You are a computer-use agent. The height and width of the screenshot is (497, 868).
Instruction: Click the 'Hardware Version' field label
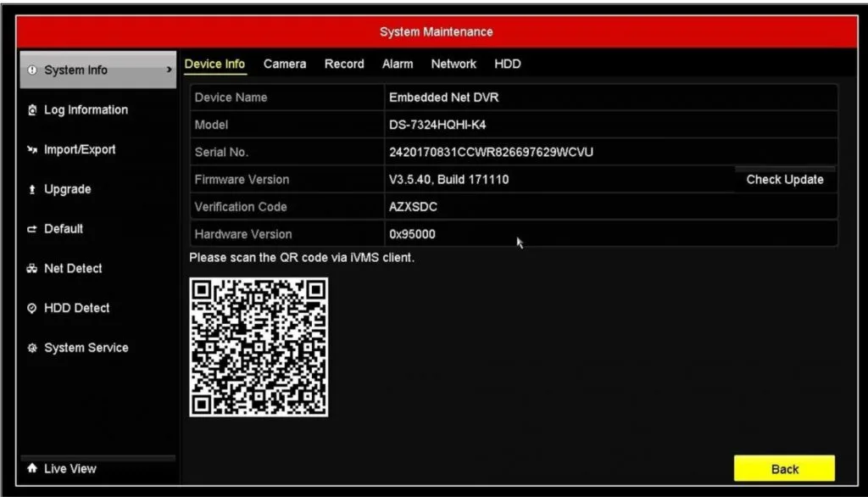pyautogui.click(x=243, y=234)
